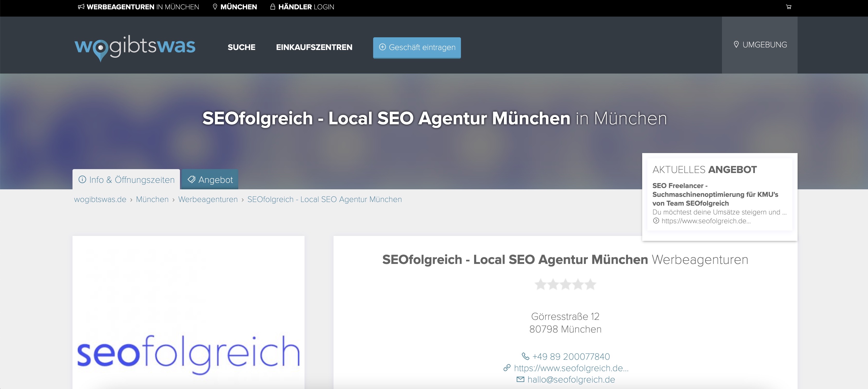Image resolution: width=868 pixels, height=389 pixels.
Task: Click the page heading SEOfolgreich in München
Action: coord(434,118)
